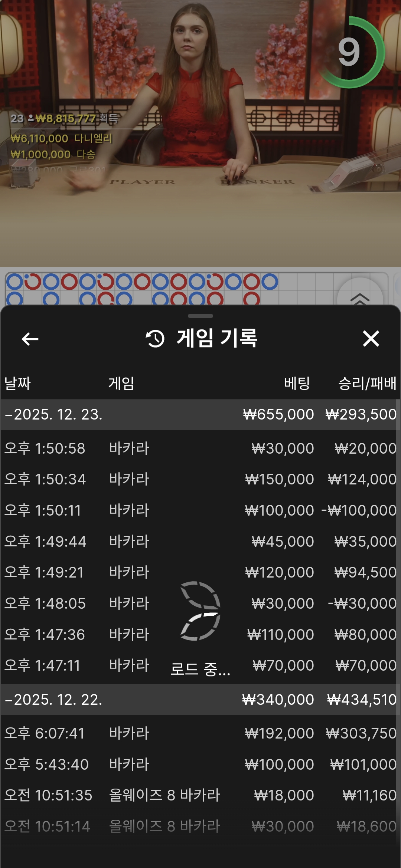
Task: Select the 오후 1:50:11 round with -₩100,000 loss
Action: click(200, 510)
